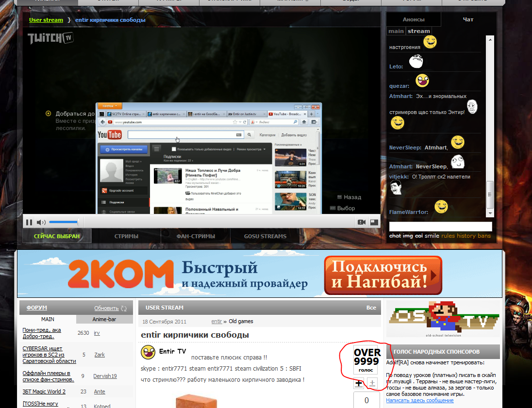Click the smiley next to NeverSleep's message
532x408 pixels.
click(x=458, y=142)
